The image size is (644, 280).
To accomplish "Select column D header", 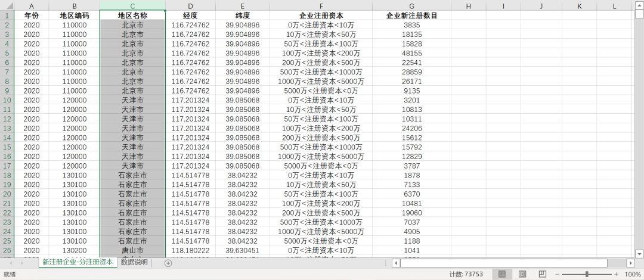I will [190, 6].
